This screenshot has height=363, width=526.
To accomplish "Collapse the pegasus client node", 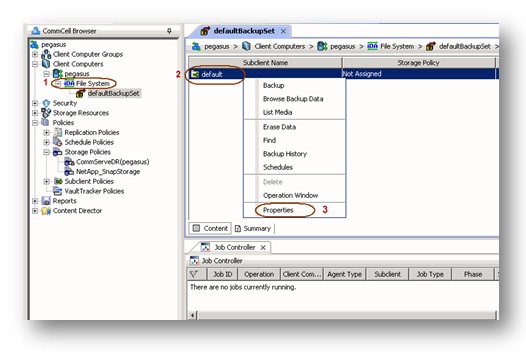I will coord(47,73).
